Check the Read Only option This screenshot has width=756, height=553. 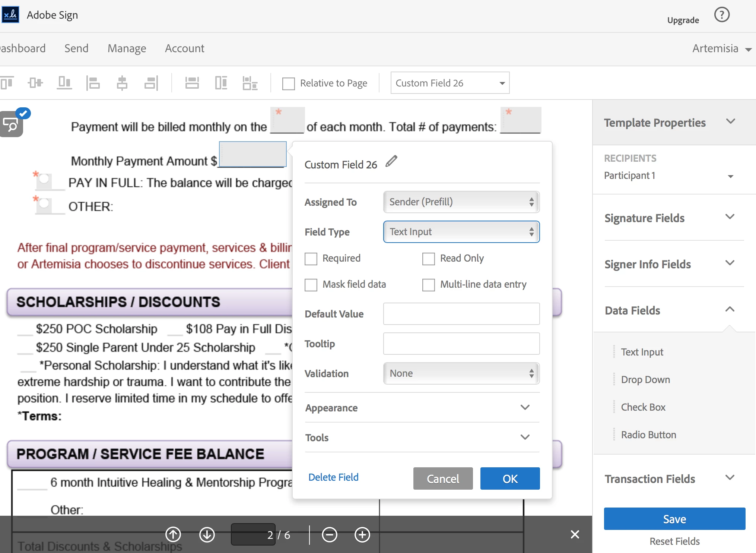point(428,259)
